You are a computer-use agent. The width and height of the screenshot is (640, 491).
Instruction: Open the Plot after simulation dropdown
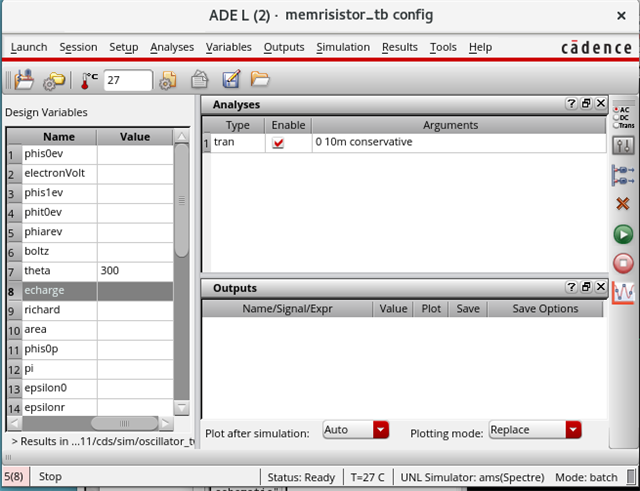[356, 430]
